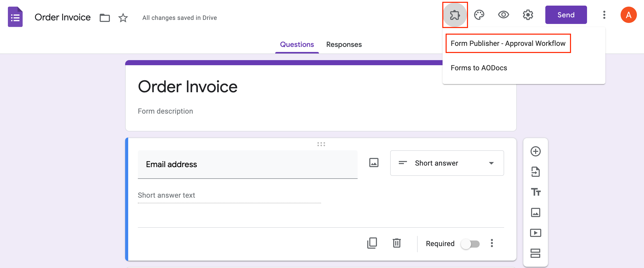This screenshot has width=644, height=268.
Task: Star the Order Invoice form
Action: click(123, 17)
